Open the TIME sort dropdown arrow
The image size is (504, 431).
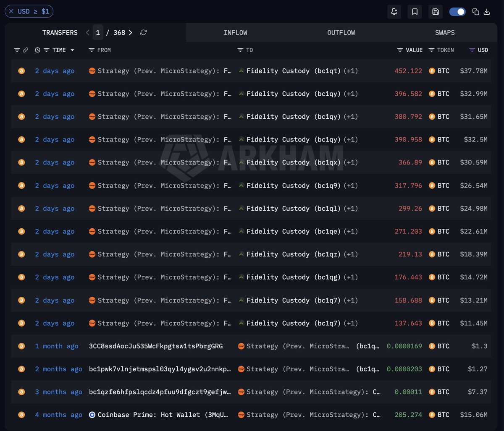click(x=72, y=50)
